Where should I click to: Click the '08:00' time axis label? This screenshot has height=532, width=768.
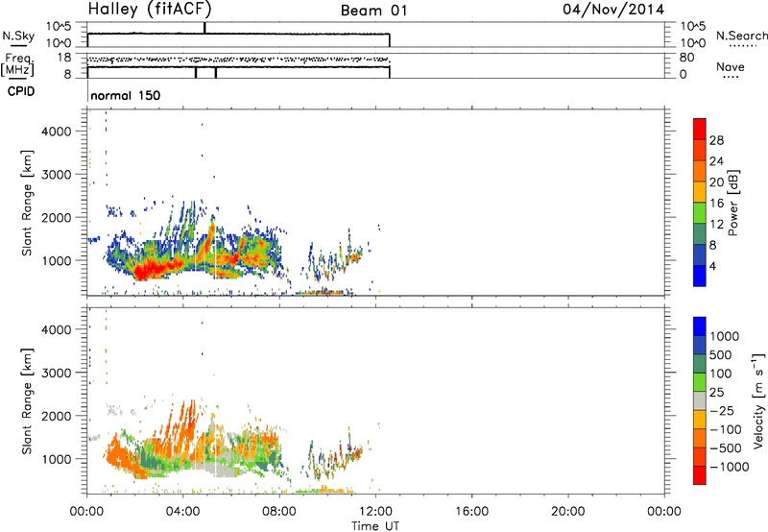tap(279, 512)
